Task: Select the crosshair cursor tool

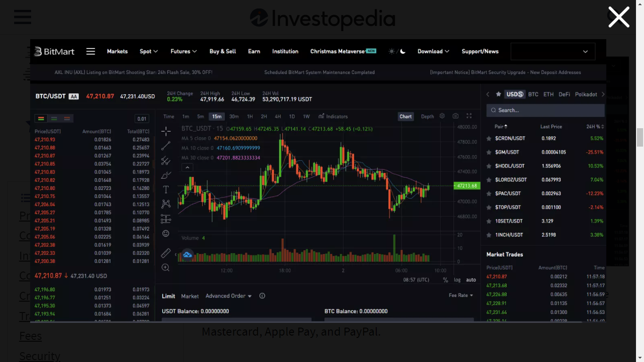Action: tap(166, 131)
